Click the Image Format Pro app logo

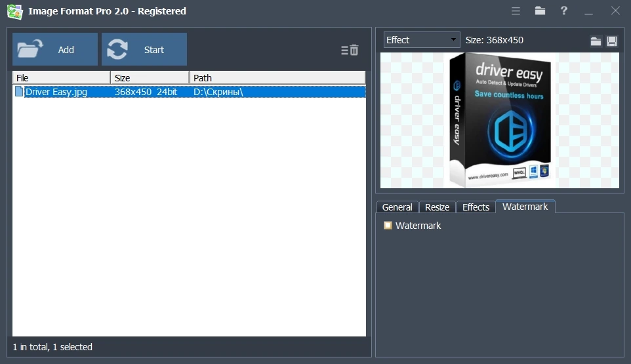point(15,11)
